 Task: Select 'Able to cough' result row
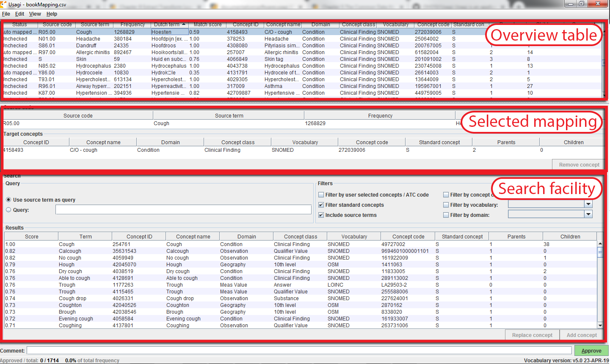point(301,278)
